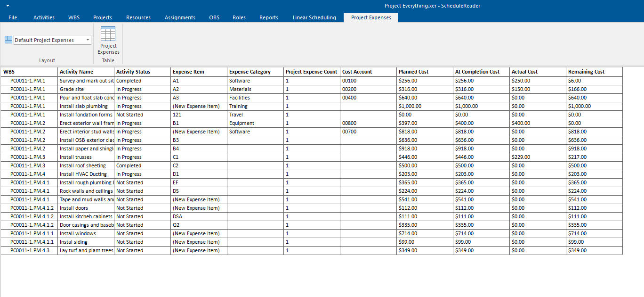Screen dimensions: 644x297
Task: Select the Project Expenses ribbon tab
Action: [x=371, y=17]
